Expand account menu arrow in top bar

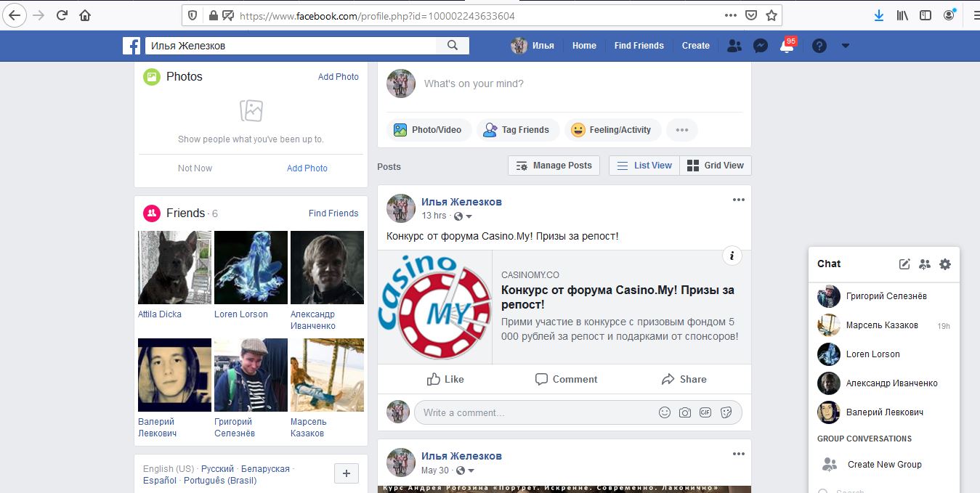tap(845, 46)
